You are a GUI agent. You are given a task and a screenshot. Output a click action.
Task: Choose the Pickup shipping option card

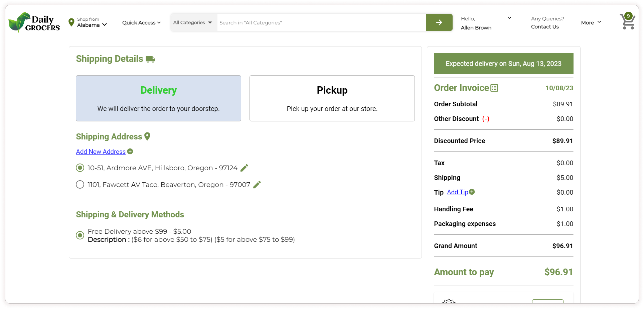click(x=332, y=98)
